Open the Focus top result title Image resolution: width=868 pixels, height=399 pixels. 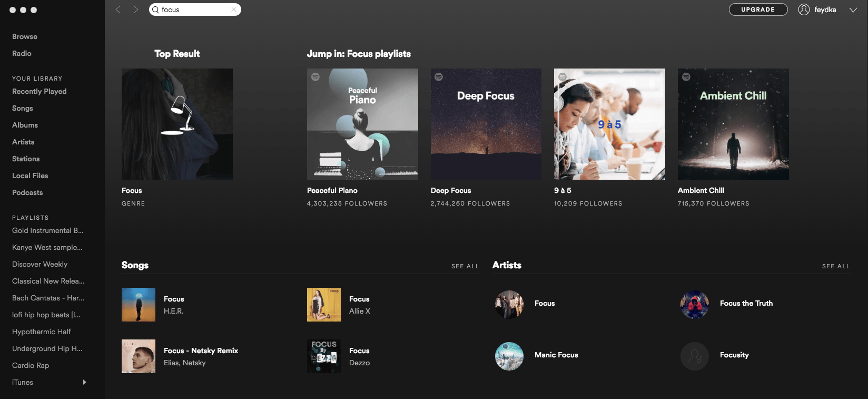coord(132,190)
